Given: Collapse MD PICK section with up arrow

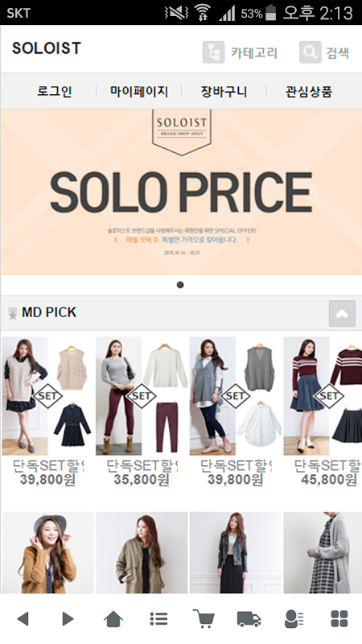Looking at the screenshot, I should [x=342, y=313].
